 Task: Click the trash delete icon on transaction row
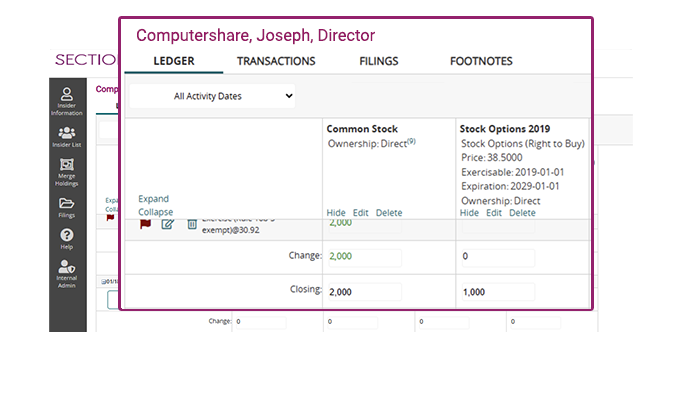coord(192,224)
